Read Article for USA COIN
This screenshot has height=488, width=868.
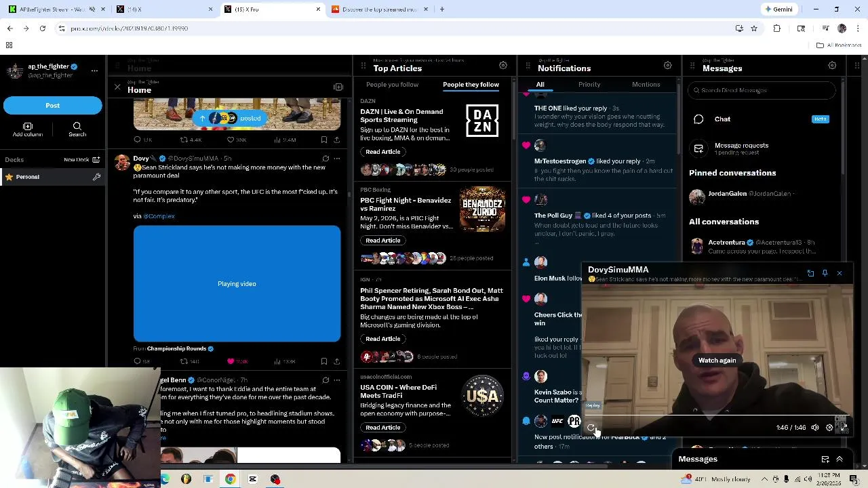[x=382, y=428]
